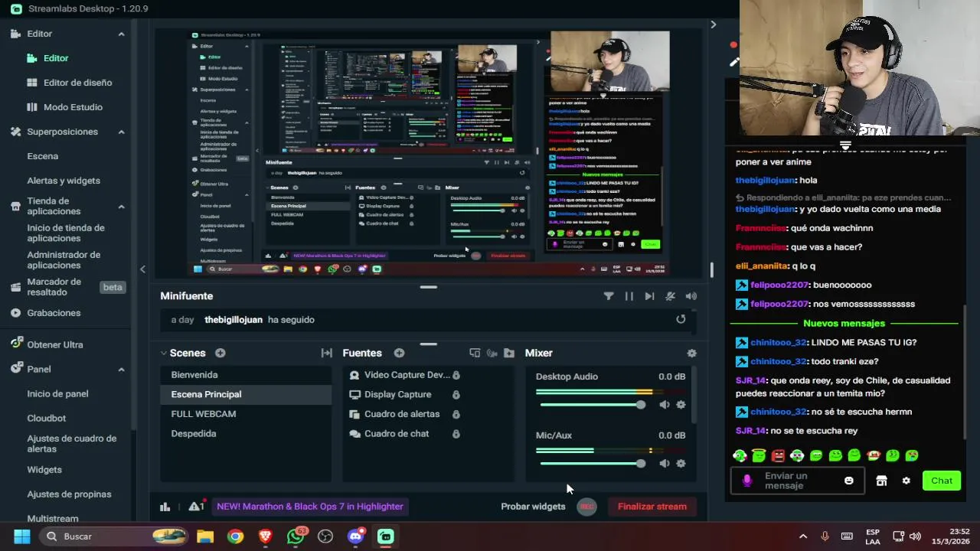Collapse the chat panel arrow
This screenshot has width=980, height=551.
pos(714,24)
